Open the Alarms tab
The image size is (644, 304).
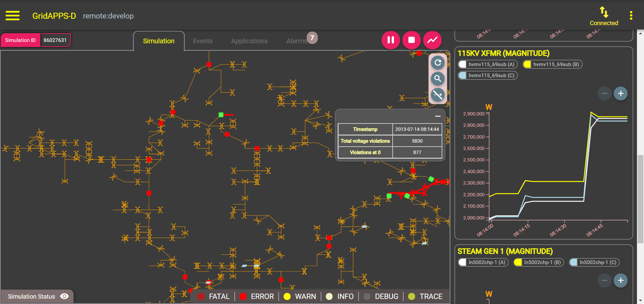(297, 41)
